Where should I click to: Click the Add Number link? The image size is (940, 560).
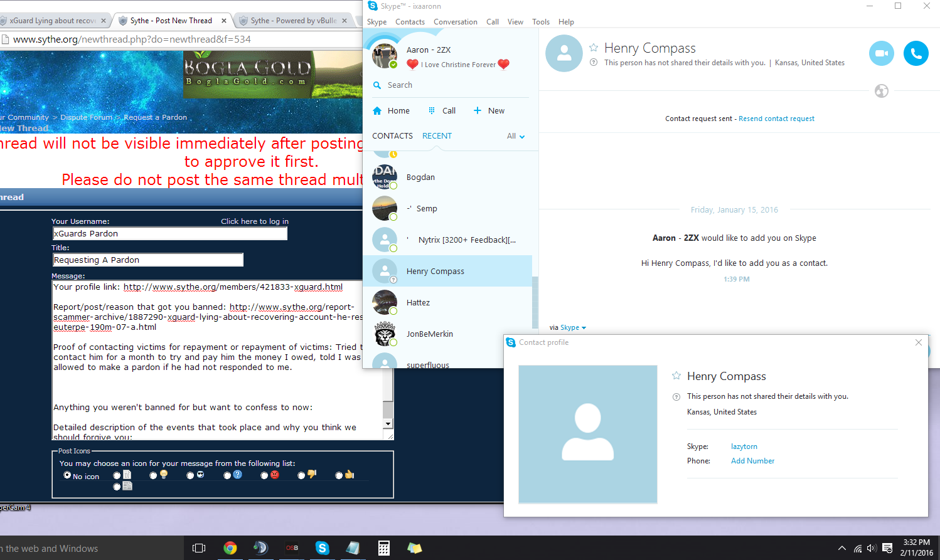point(752,461)
